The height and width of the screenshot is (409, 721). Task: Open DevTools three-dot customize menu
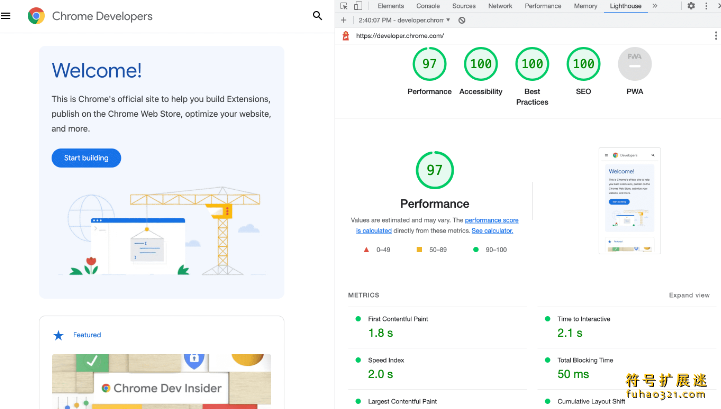coord(706,6)
